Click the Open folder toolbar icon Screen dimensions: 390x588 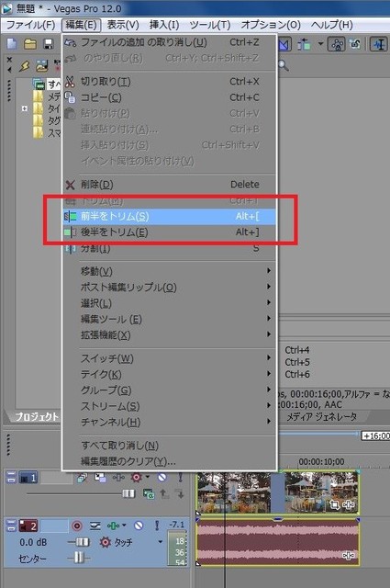tap(30, 44)
